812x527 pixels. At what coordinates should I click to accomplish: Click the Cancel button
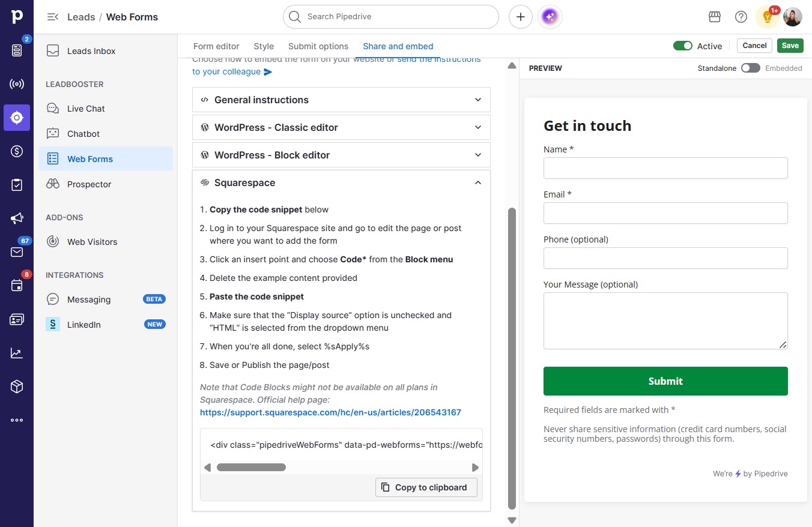pyautogui.click(x=754, y=46)
